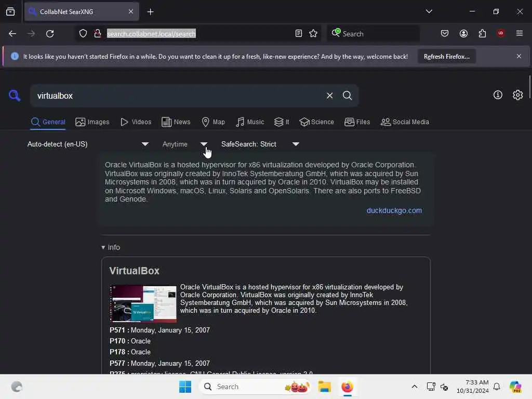This screenshot has width=532, height=399.
Task: Close the CollabNet SearXNG tab
Action: [131, 11]
